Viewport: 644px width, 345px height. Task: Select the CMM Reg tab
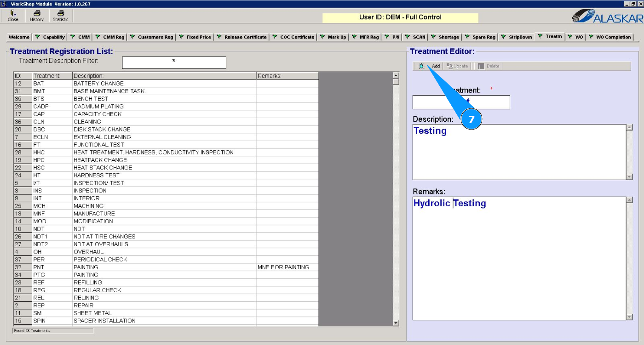point(109,37)
